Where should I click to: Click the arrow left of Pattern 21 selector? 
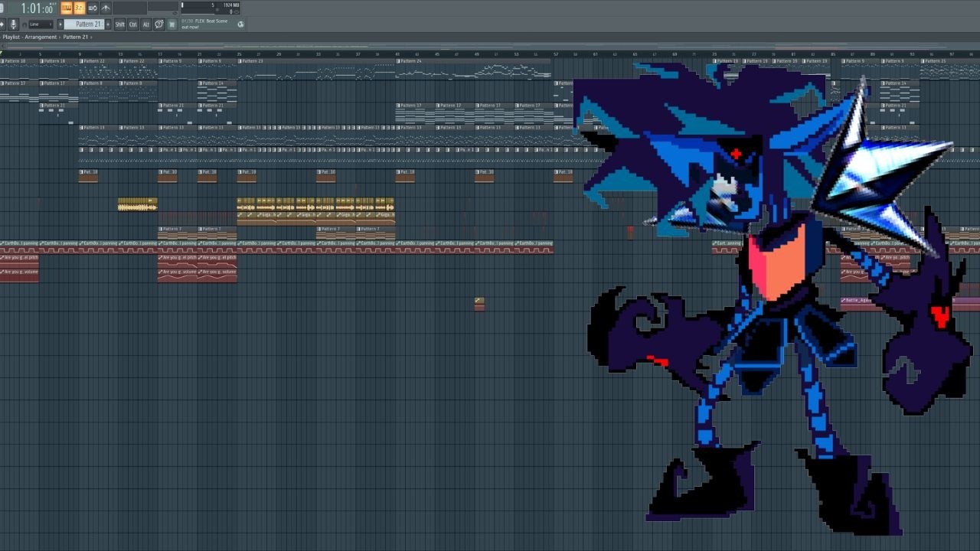[60, 24]
